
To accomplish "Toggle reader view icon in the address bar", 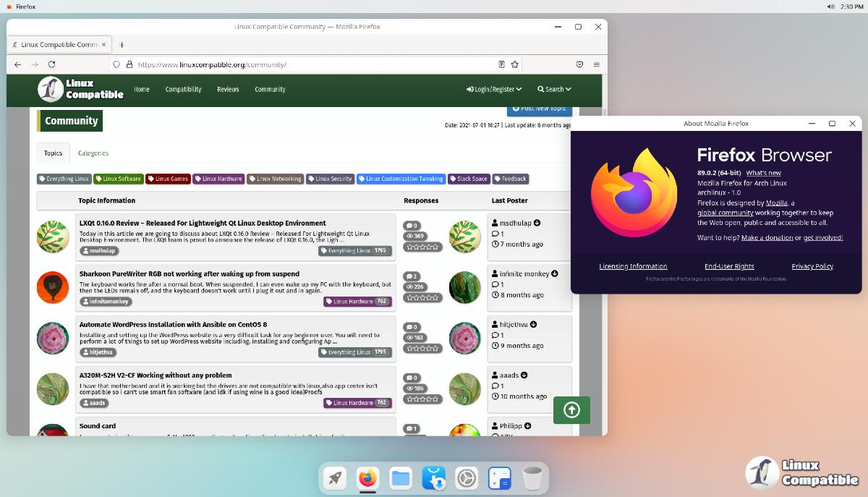I will pyautogui.click(x=501, y=64).
